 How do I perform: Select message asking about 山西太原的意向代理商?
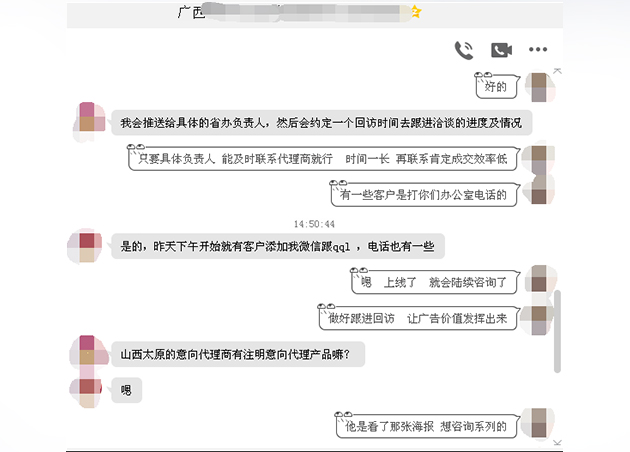coord(238,354)
